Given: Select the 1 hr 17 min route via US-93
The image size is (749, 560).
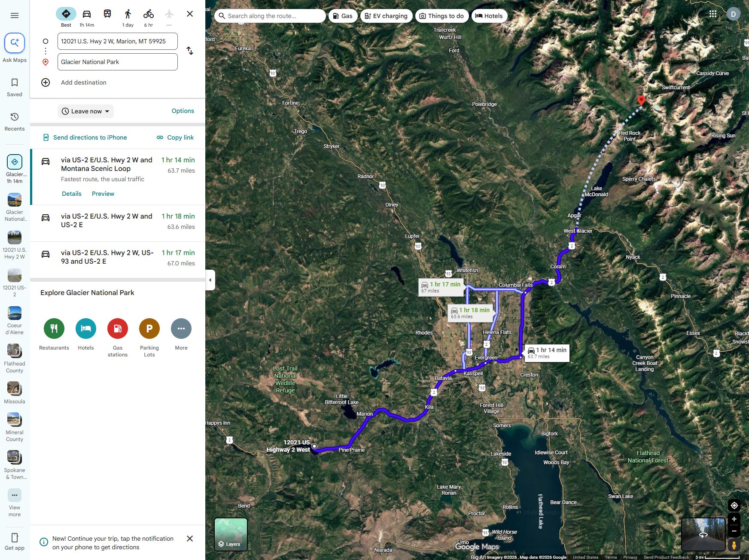Looking at the screenshot, I should pyautogui.click(x=118, y=260).
